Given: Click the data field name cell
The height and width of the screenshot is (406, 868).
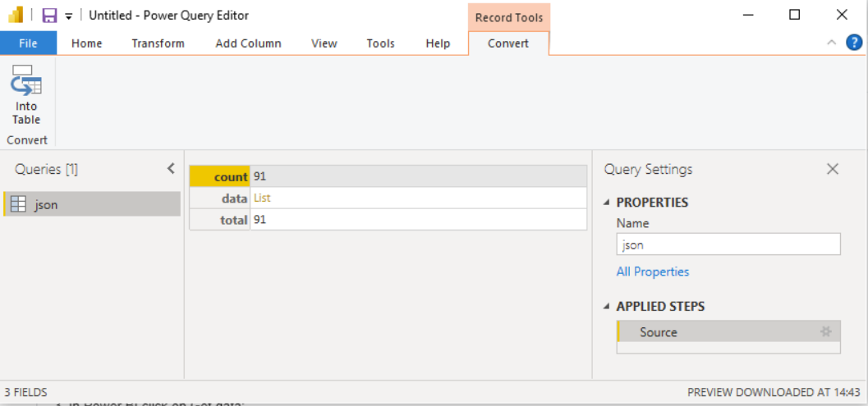Looking at the screenshot, I should [220, 198].
